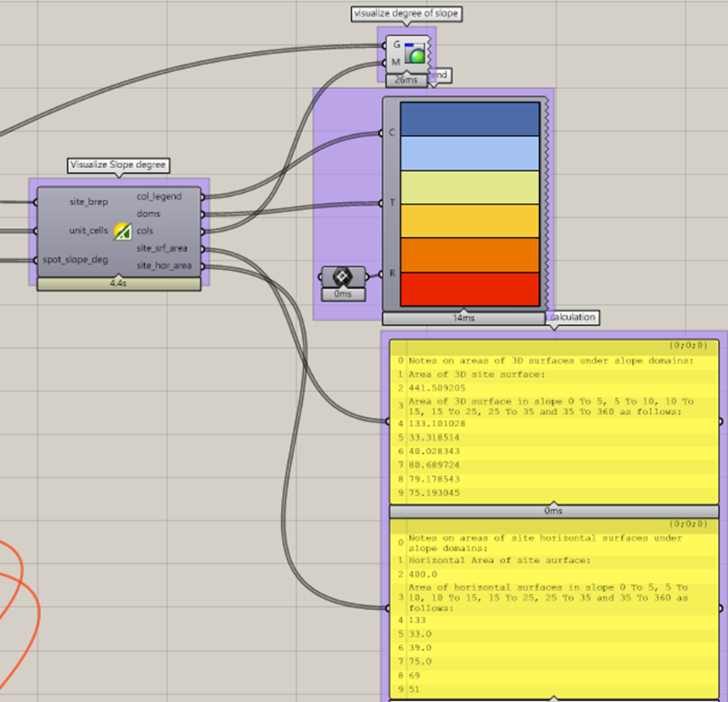
Task: Select 'Horizontal Area of site surface:' row
Action: (x=554, y=561)
